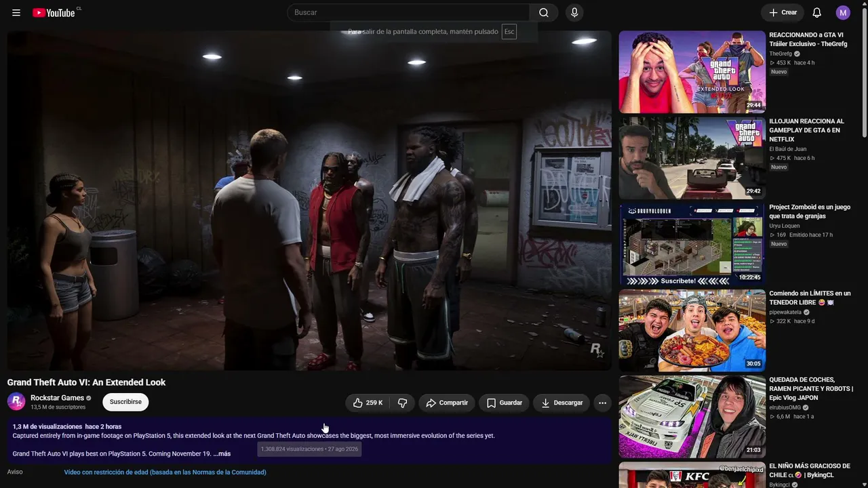Like the video (259 K)

click(x=367, y=403)
